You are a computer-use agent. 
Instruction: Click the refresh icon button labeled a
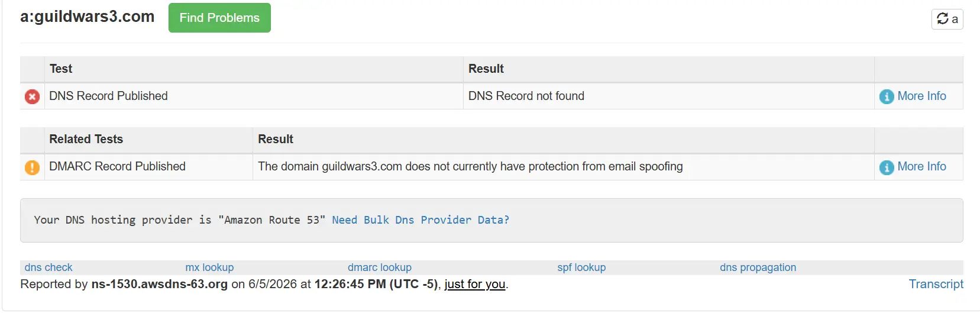pos(947,19)
